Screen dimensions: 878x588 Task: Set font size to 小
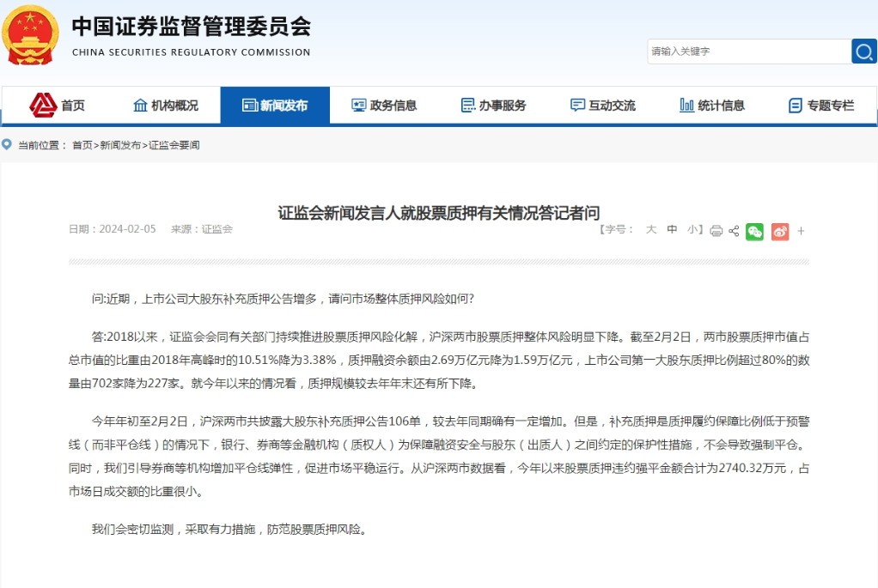[x=692, y=229]
